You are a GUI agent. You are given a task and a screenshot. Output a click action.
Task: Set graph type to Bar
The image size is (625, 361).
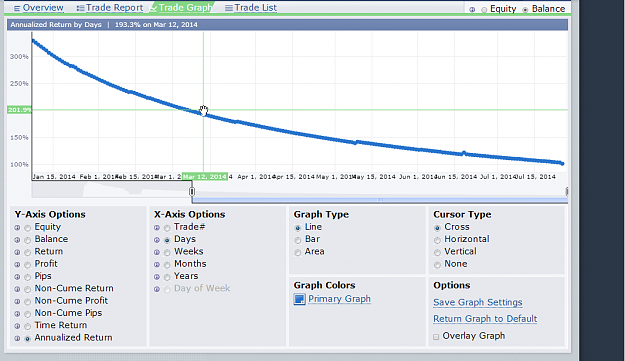click(298, 240)
